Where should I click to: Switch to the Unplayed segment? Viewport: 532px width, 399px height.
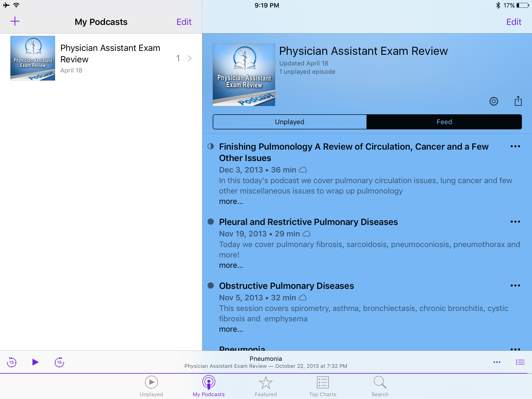coord(289,122)
